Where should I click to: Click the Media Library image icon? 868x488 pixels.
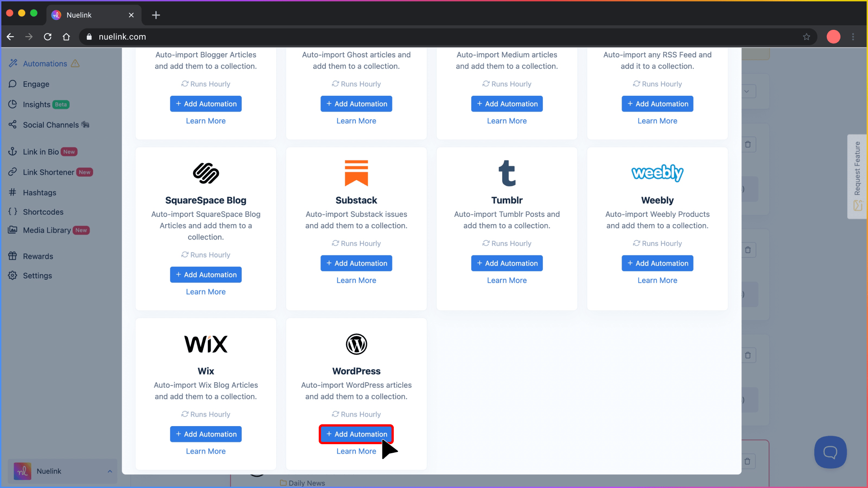(x=13, y=230)
